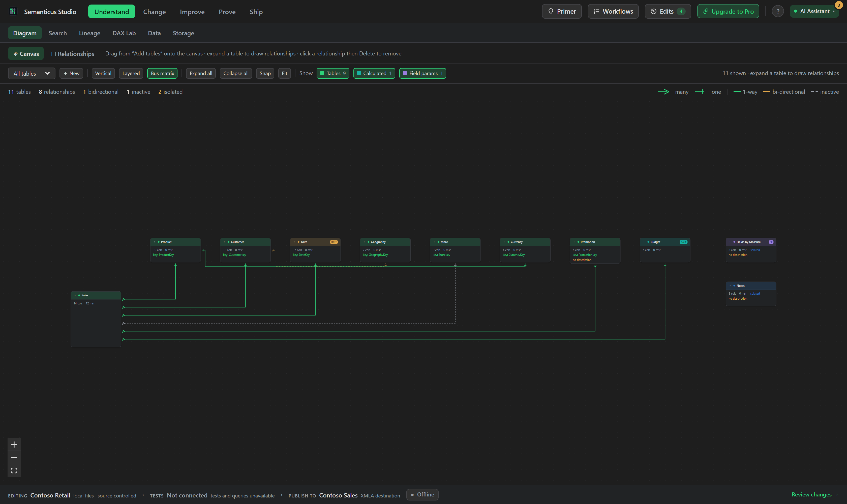Expand the Product table card
This screenshot has height=504, width=847.
[x=155, y=242]
